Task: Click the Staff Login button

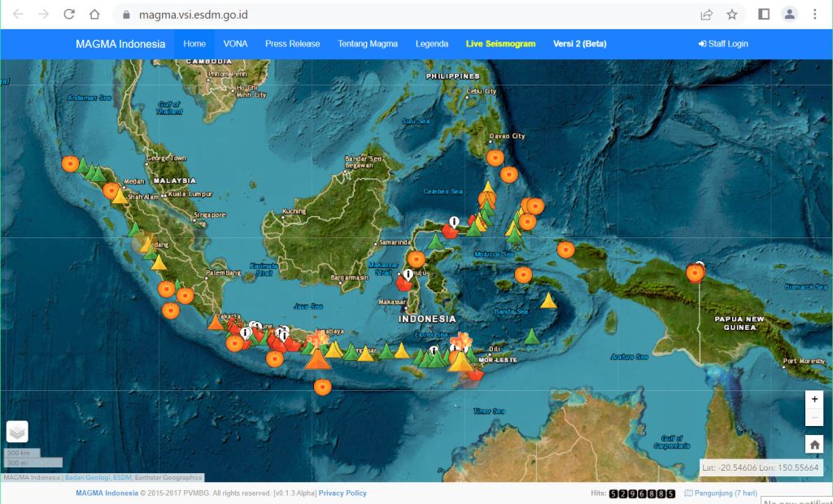Action: pyautogui.click(x=723, y=44)
